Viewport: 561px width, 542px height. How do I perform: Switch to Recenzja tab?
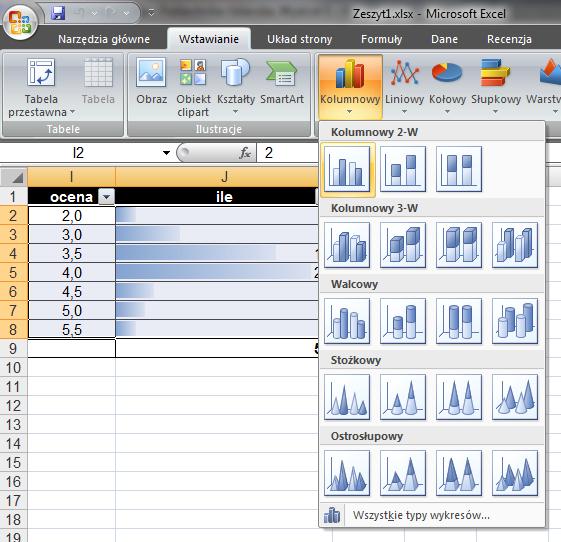click(509, 39)
